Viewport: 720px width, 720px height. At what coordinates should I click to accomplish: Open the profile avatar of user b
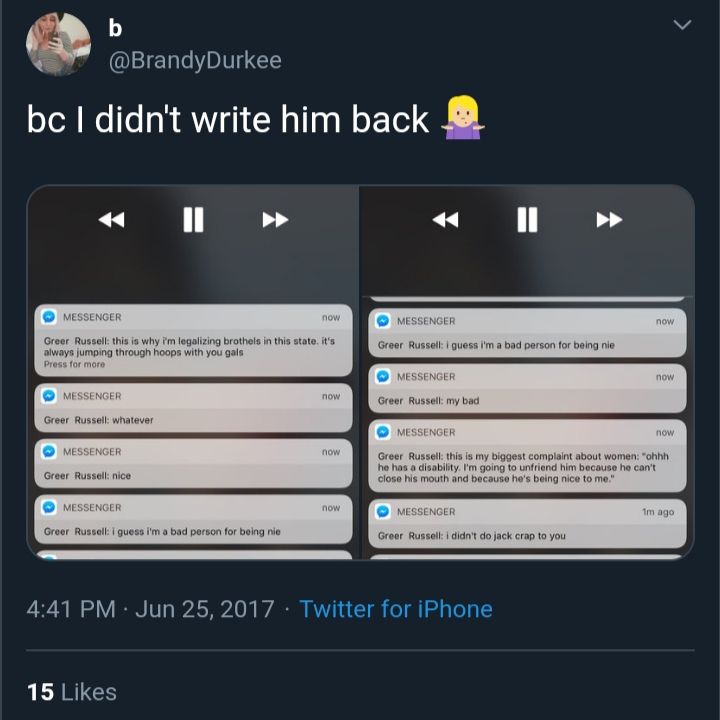(58, 44)
